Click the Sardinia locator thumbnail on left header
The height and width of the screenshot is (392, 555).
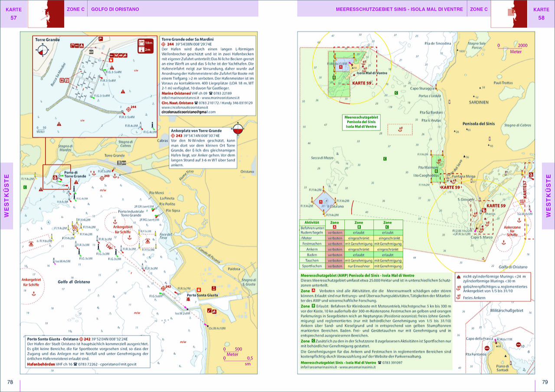point(46,14)
